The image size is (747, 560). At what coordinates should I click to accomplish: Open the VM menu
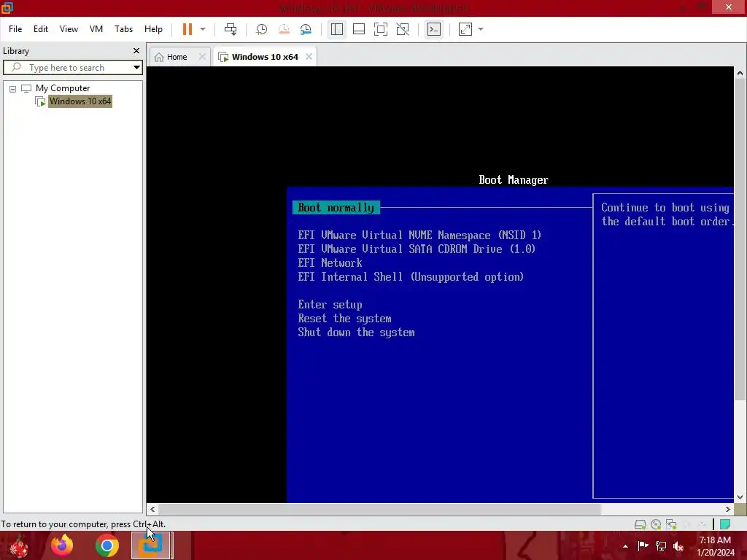point(96,29)
